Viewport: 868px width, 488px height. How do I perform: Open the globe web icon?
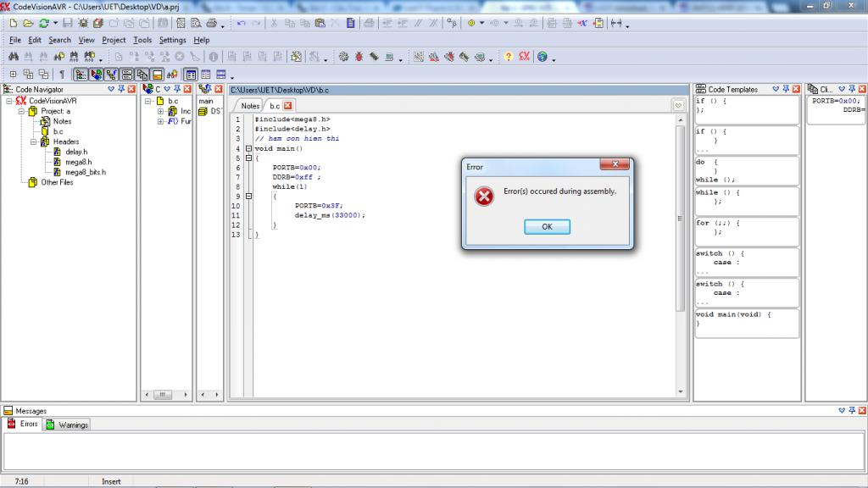[x=542, y=57]
